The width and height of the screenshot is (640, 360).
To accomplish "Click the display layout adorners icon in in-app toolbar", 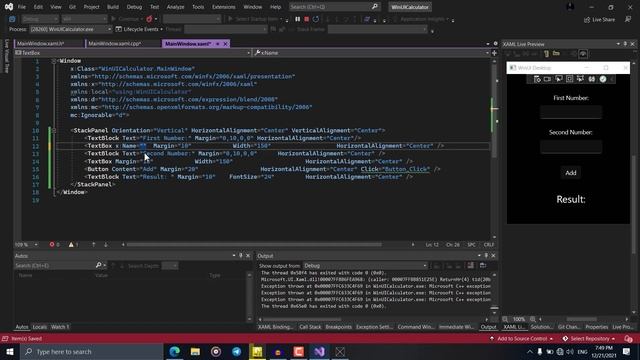I will tap(569, 79).
